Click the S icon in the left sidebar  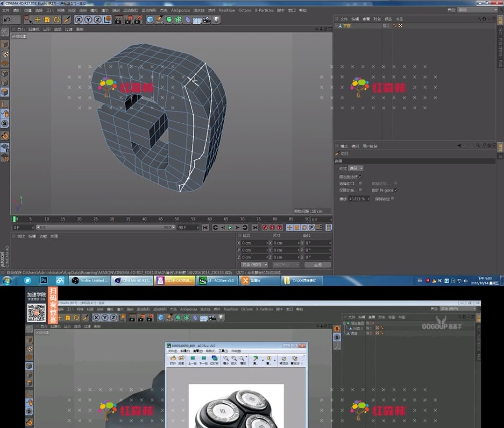pyautogui.click(x=5, y=124)
